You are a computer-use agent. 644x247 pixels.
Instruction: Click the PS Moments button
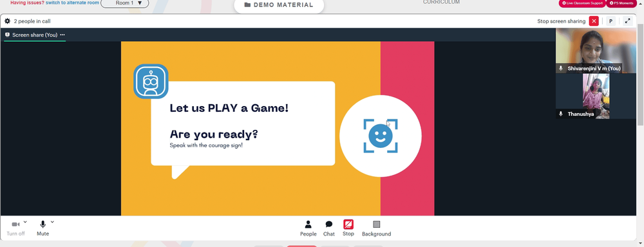(621, 3)
